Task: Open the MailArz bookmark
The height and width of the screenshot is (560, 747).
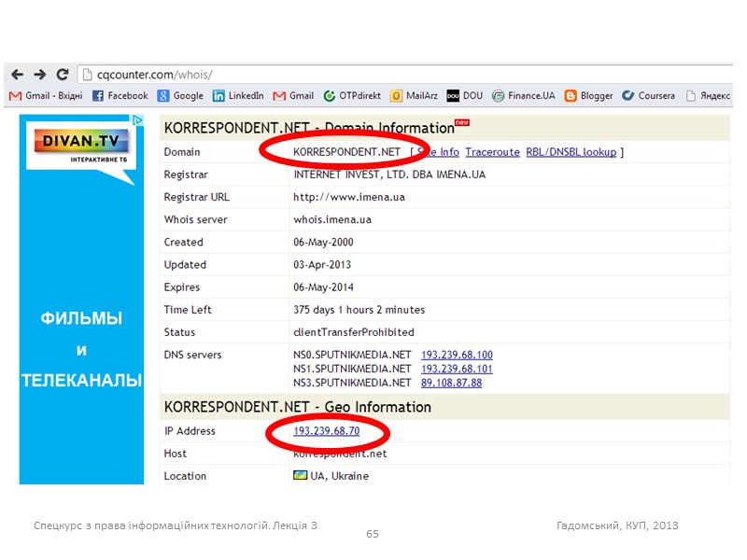Action: point(414,96)
